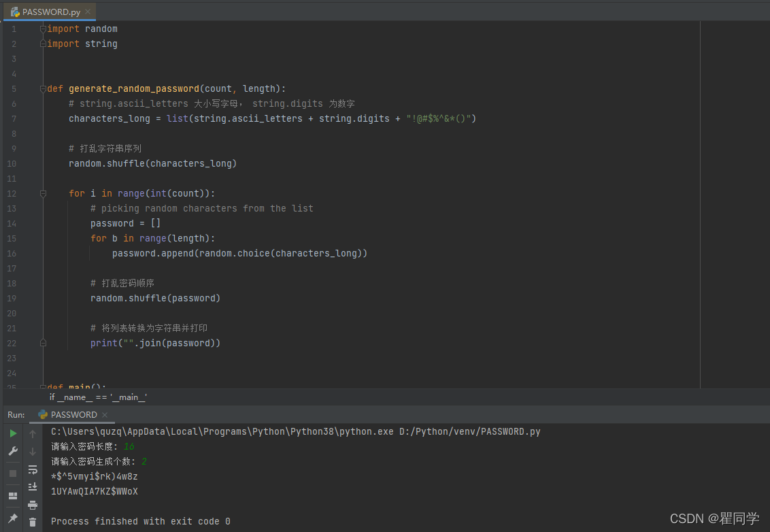Viewport: 770px width, 532px height.
Task: Close the PASSWORD run tab
Action: pyautogui.click(x=105, y=415)
